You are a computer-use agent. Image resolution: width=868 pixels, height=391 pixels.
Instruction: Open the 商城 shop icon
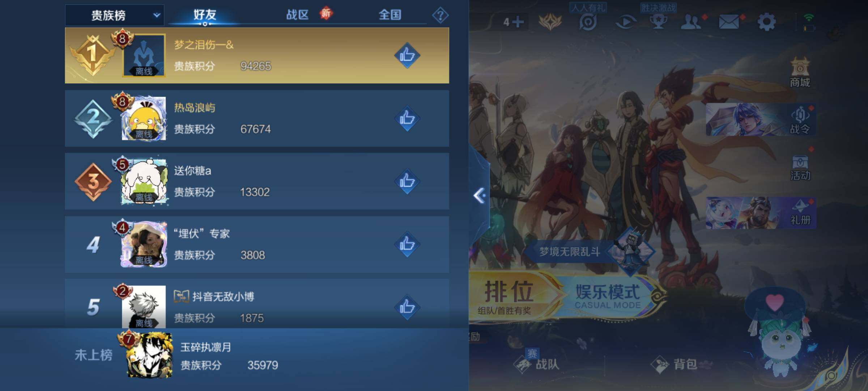click(x=800, y=72)
